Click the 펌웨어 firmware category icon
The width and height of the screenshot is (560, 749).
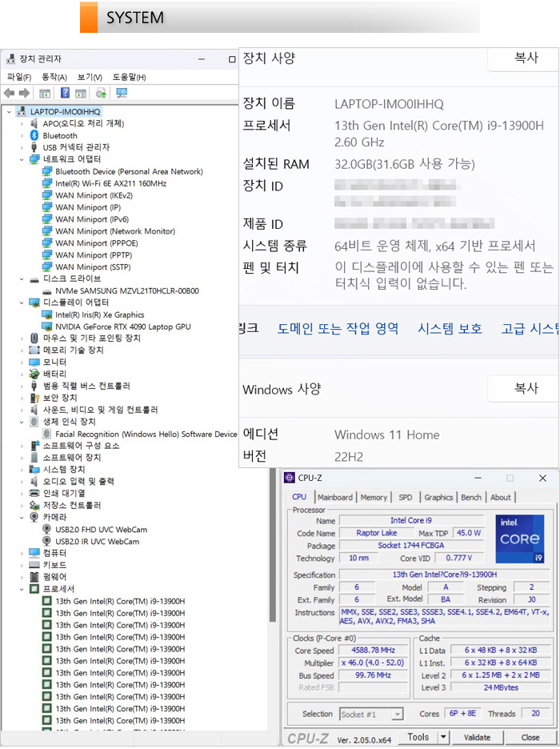tap(34, 577)
